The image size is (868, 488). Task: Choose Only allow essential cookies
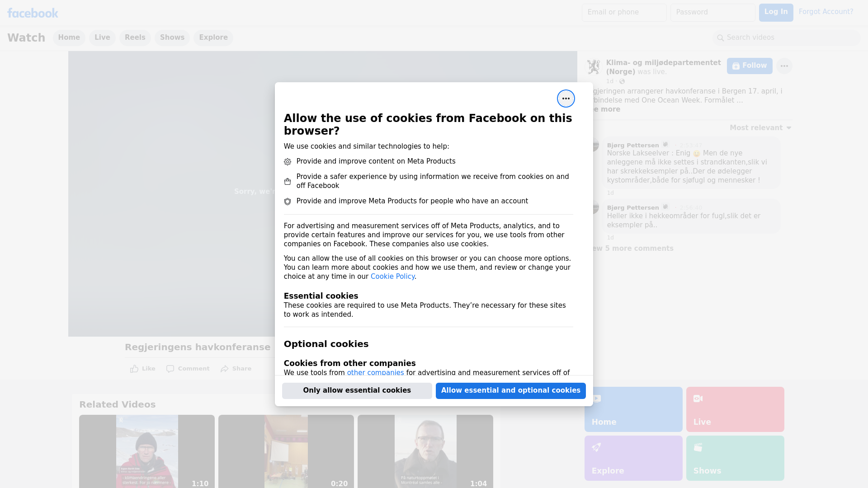357,390
